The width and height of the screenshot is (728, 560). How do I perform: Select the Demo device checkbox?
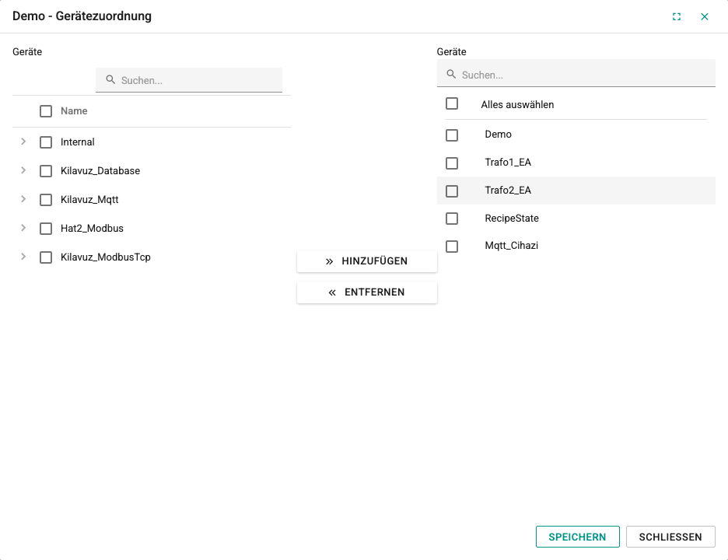(x=452, y=135)
